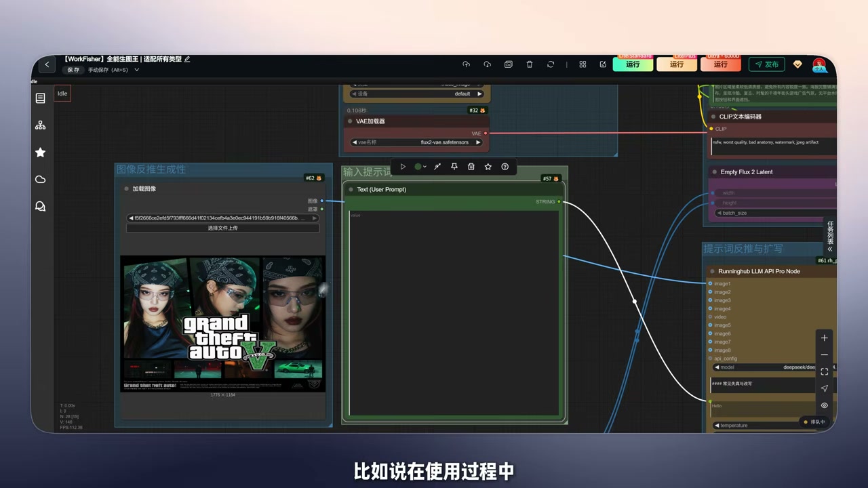Click the Lite/Standard 运行 button
The image size is (868, 488).
(633, 64)
